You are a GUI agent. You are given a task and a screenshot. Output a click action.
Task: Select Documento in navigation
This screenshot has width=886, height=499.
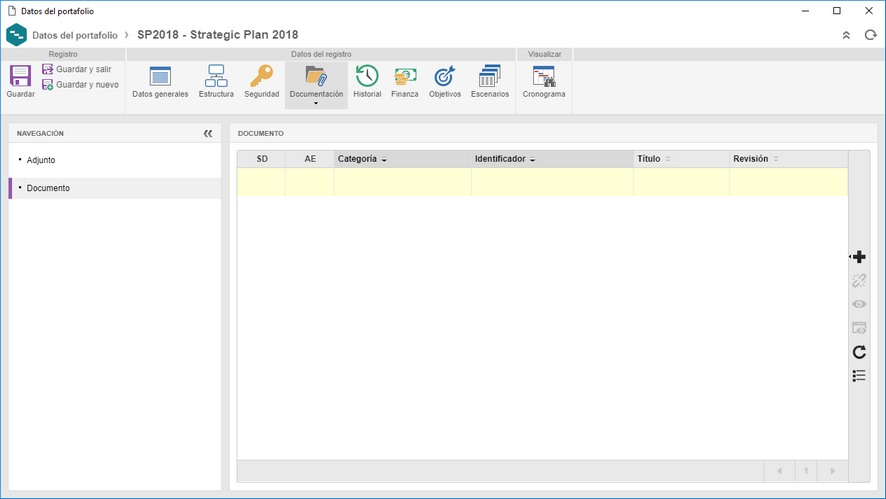pyautogui.click(x=115, y=188)
